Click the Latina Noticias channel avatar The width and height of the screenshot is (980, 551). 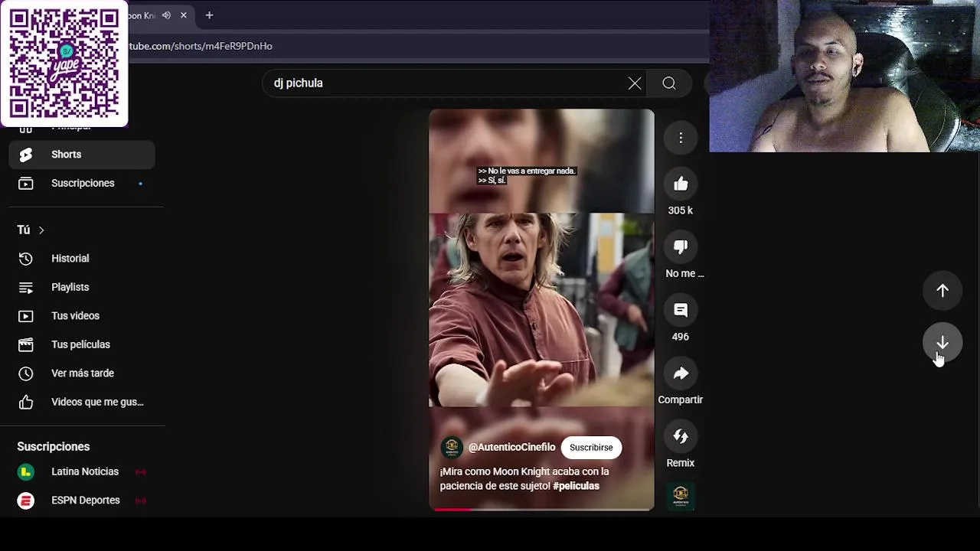(26, 472)
